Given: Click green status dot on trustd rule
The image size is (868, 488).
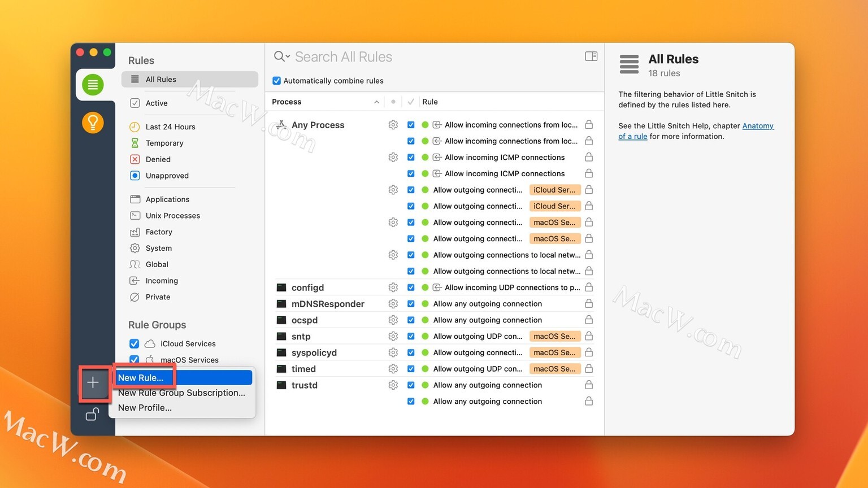Looking at the screenshot, I should pyautogui.click(x=425, y=385).
